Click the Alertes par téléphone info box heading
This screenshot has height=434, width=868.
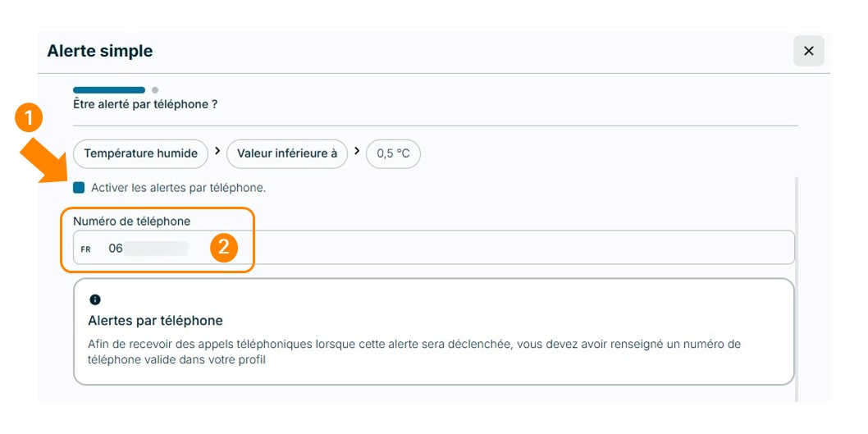pyautogui.click(x=155, y=321)
